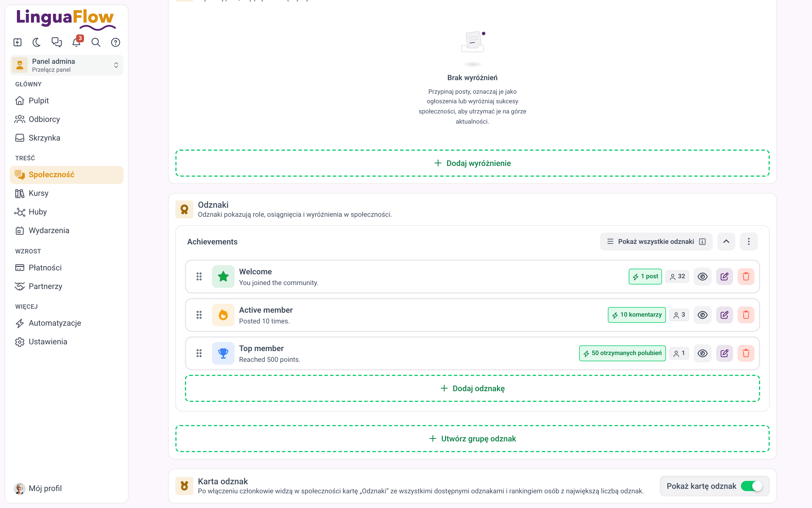
Task: Delete the Top member badge
Action: tap(746, 353)
